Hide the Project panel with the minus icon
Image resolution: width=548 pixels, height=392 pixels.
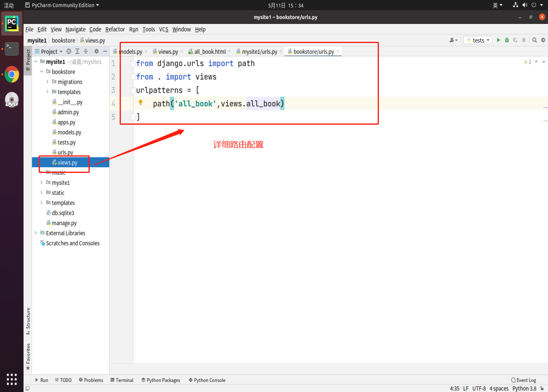point(105,51)
